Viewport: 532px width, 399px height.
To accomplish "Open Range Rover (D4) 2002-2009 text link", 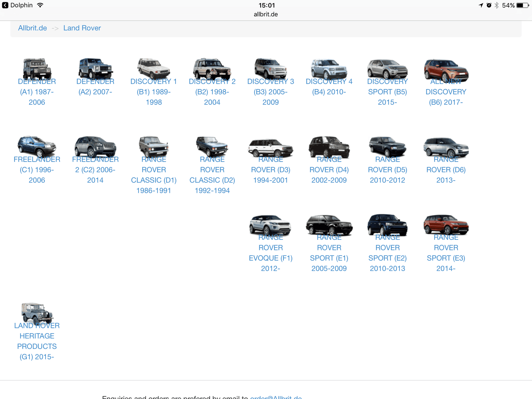I will (x=329, y=170).
